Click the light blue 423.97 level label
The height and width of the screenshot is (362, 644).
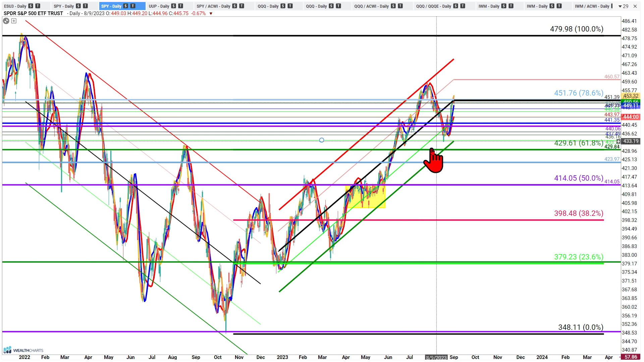(x=612, y=159)
